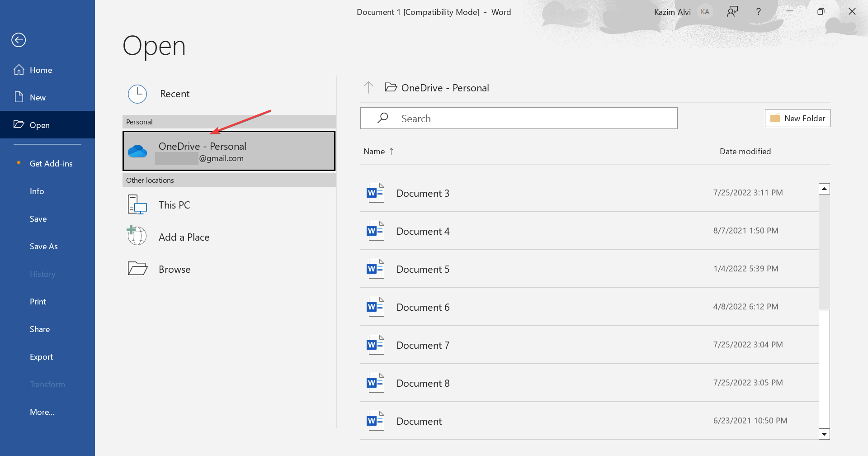Select New in the sidebar
The height and width of the screenshot is (456, 868).
47,97
